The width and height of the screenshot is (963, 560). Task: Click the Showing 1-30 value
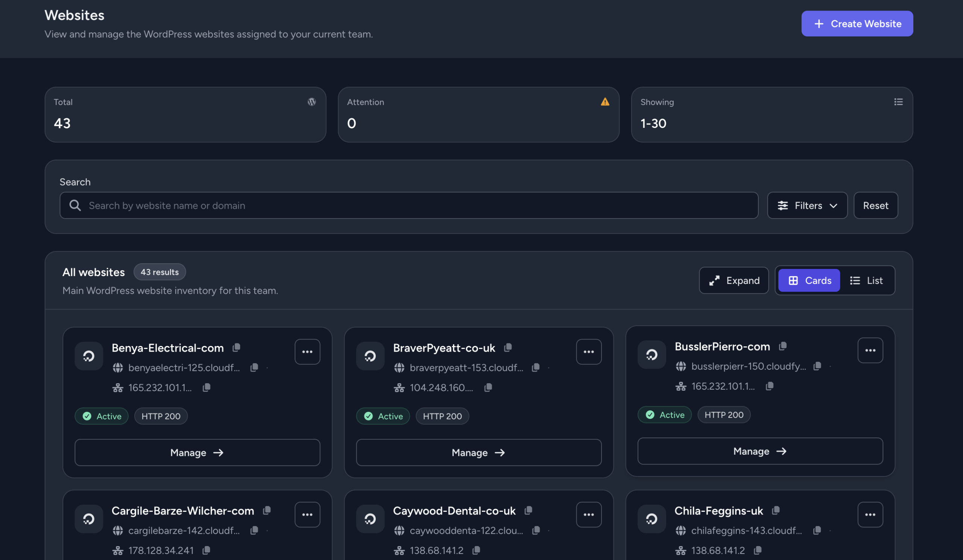tap(653, 123)
